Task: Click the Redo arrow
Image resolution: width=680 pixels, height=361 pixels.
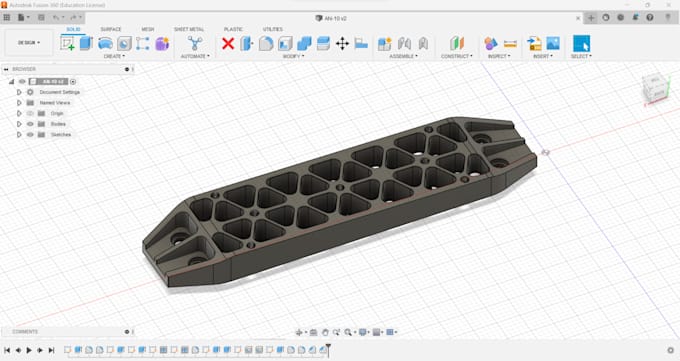Action: point(75,18)
